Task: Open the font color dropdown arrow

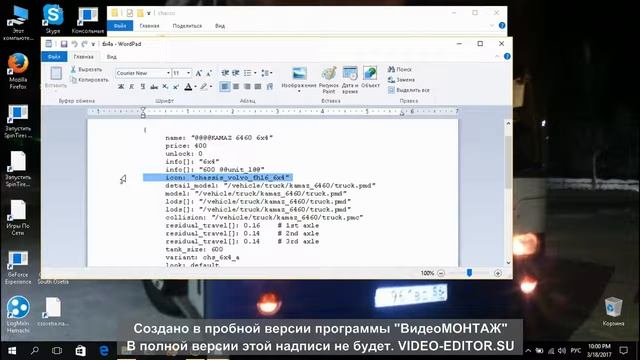Action: tap(196, 87)
